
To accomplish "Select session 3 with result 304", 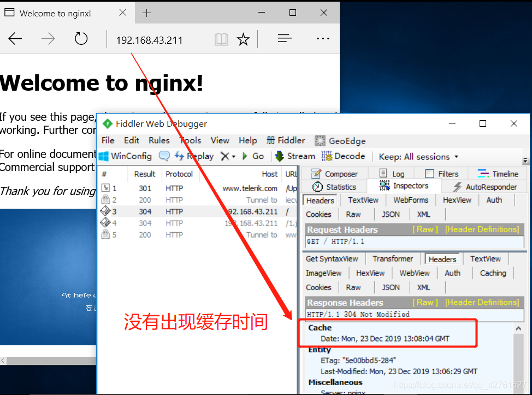I will pyautogui.click(x=198, y=211).
